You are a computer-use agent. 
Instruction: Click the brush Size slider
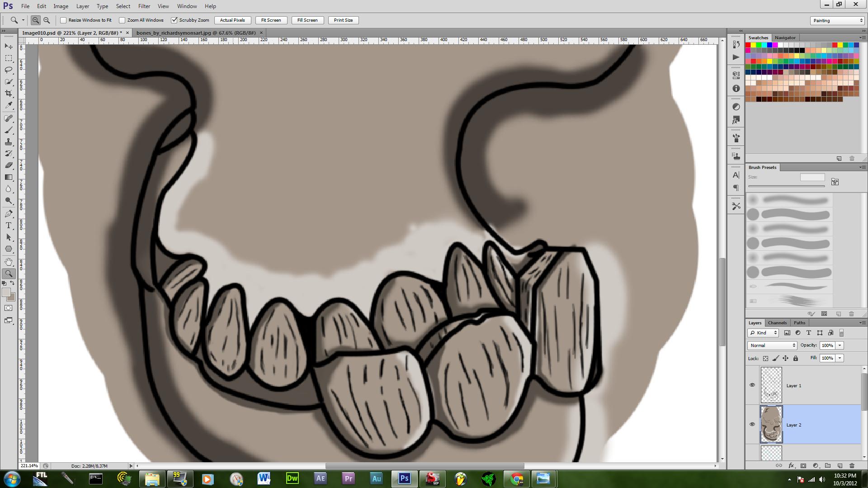(x=787, y=186)
